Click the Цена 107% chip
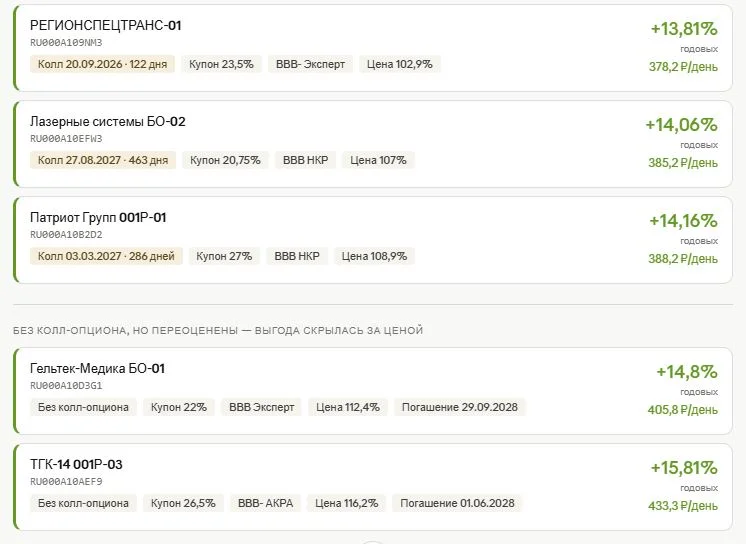 click(378, 160)
